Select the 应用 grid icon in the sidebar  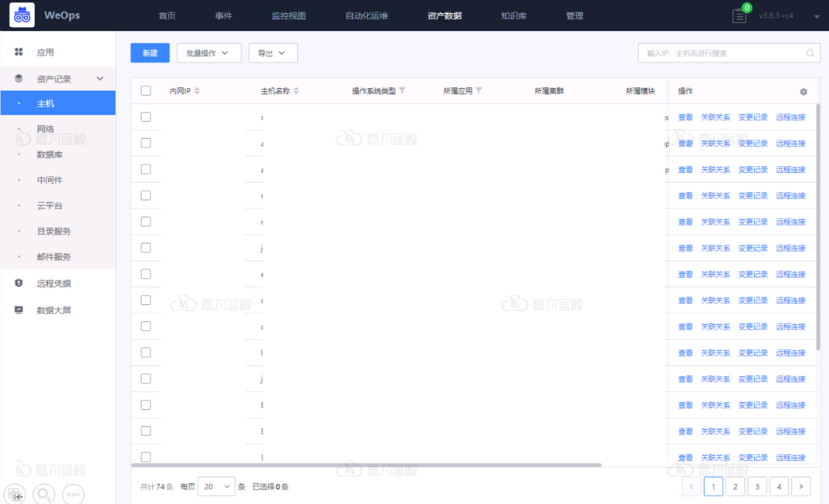[x=19, y=51]
